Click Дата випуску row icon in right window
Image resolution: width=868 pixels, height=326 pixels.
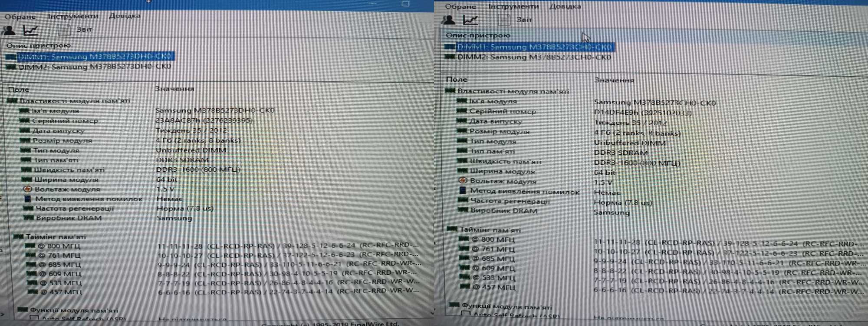pos(462,121)
